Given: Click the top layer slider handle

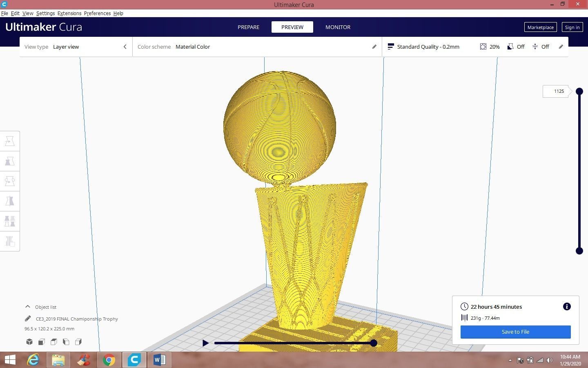Looking at the screenshot, I should tap(579, 91).
